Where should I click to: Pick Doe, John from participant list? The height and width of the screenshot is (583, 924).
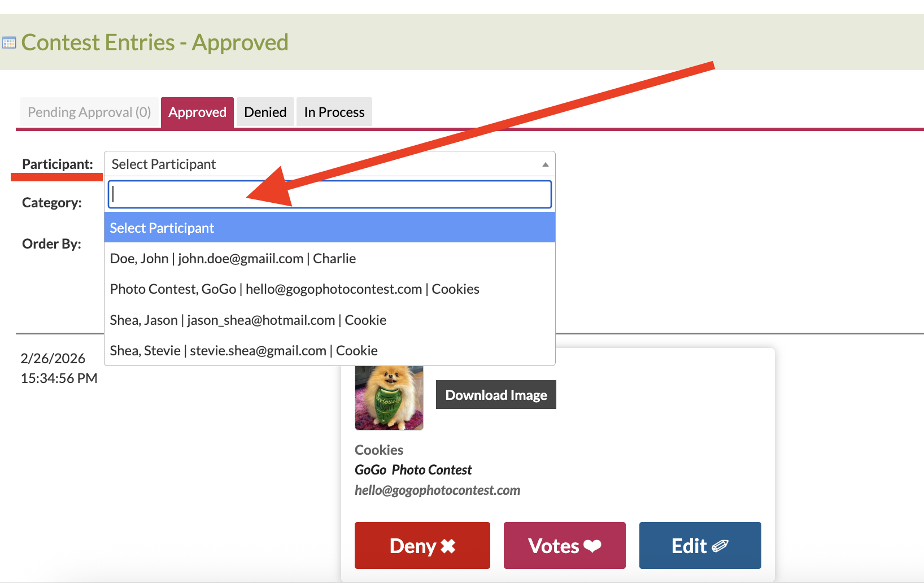click(x=330, y=259)
